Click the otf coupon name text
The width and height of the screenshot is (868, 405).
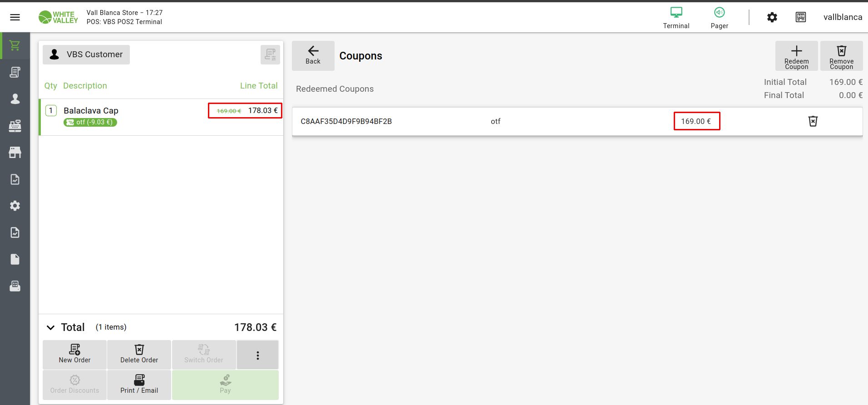click(495, 121)
